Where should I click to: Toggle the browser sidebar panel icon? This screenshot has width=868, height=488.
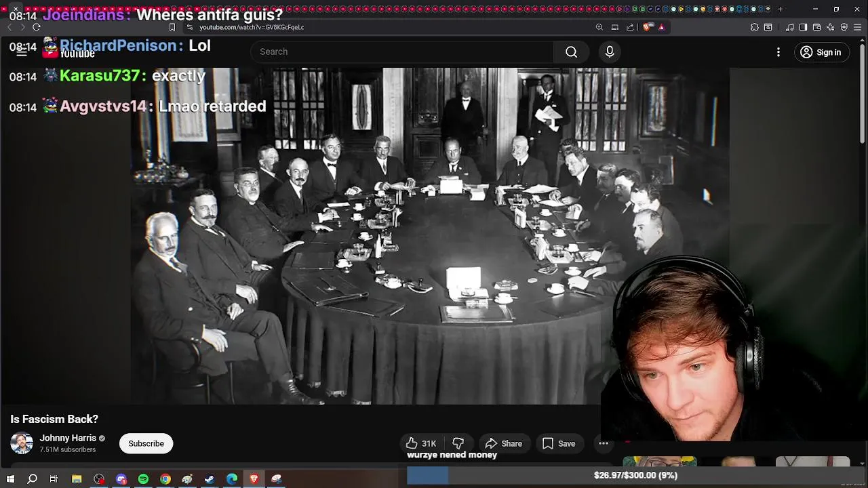[804, 27]
